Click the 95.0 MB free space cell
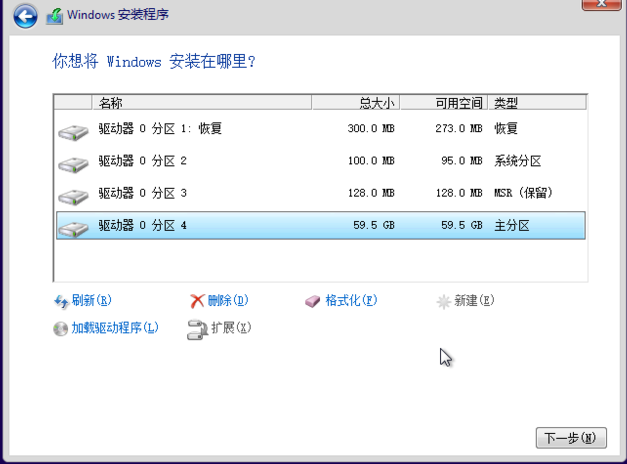627x464 pixels. coord(462,161)
